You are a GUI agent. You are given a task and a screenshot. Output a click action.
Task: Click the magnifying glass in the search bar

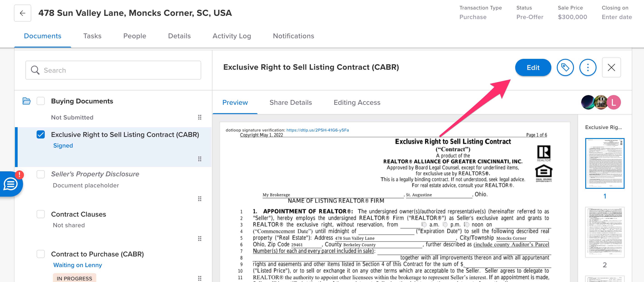[x=35, y=70]
